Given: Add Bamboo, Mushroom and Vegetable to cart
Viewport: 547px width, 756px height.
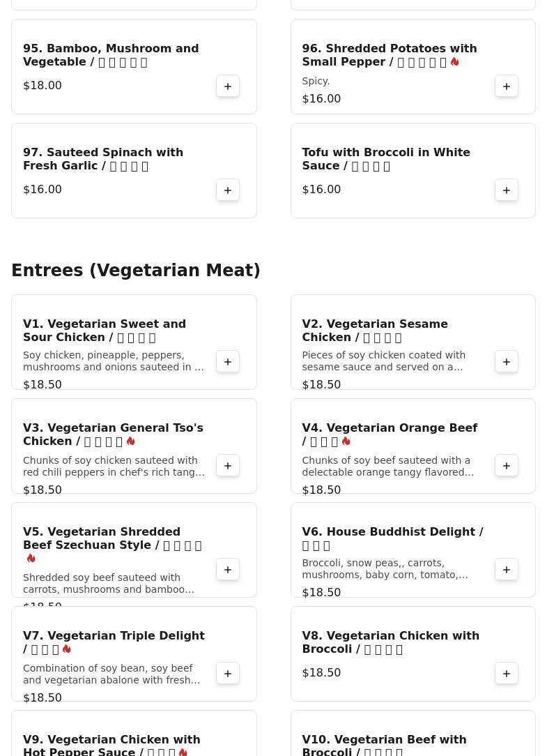Looking at the screenshot, I should click(x=228, y=86).
